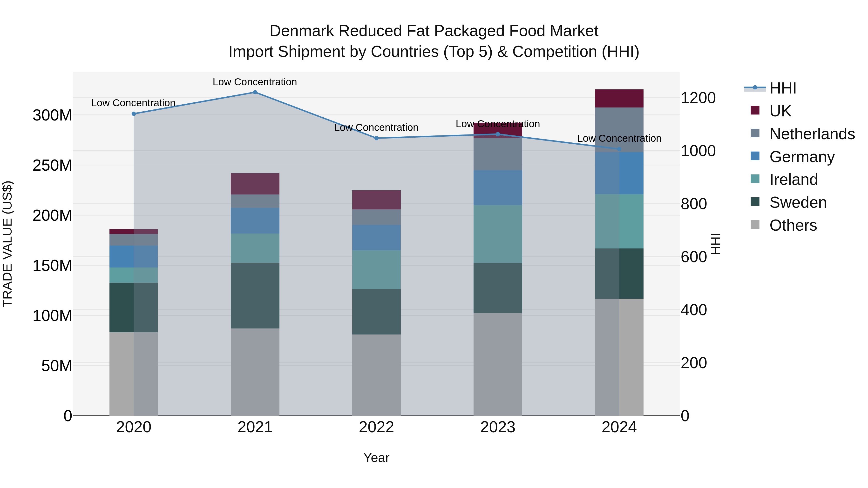The image size is (868, 488).
Task: Click the 2022 HHI data point
Action: point(376,138)
